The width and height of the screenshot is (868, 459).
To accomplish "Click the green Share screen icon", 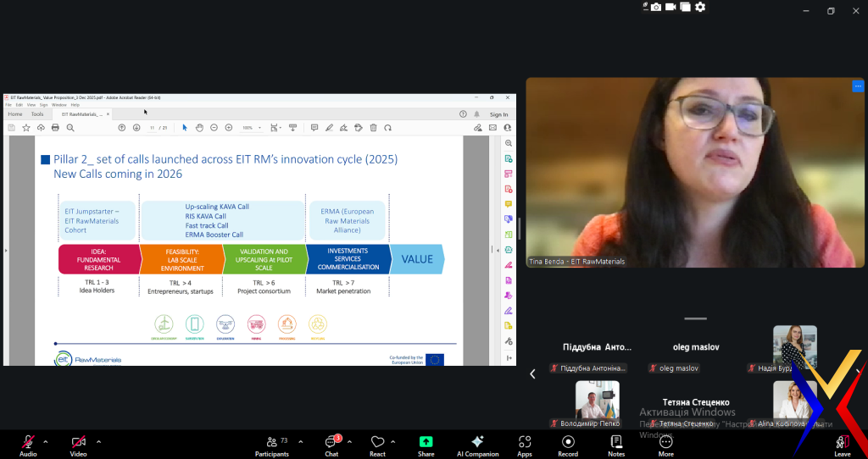I will 426,443.
